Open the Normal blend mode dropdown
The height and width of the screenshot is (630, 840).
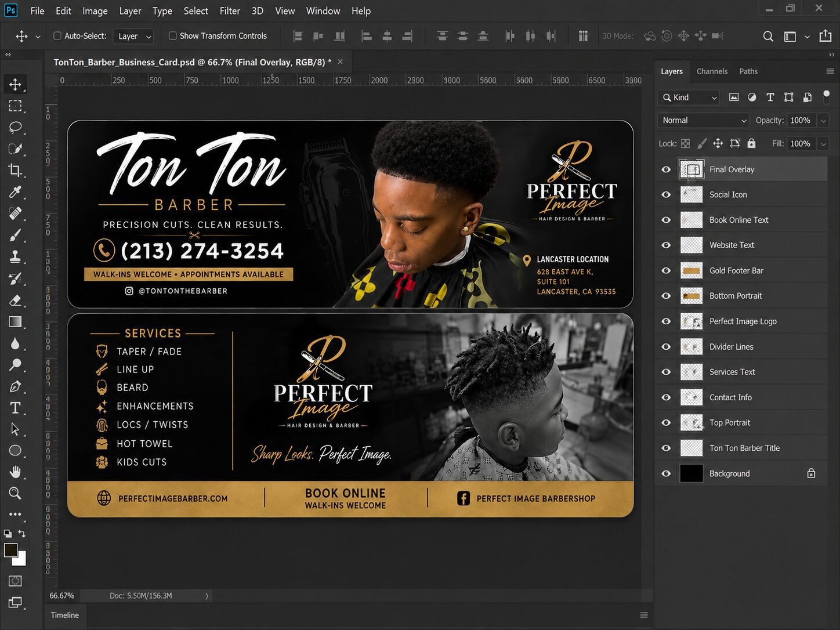(703, 120)
